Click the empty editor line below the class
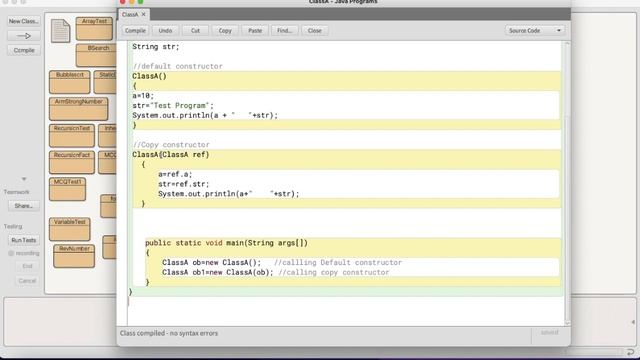Image resolution: width=640 pixels, height=360 pixels. tap(345, 302)
